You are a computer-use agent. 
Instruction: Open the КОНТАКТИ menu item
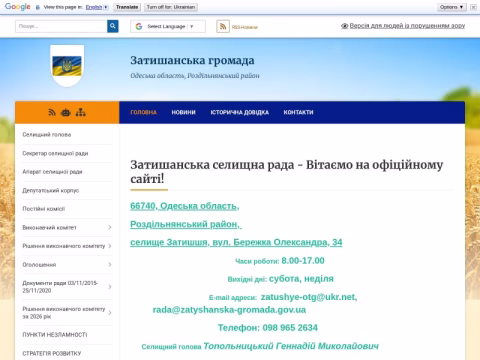click(298, 112)
